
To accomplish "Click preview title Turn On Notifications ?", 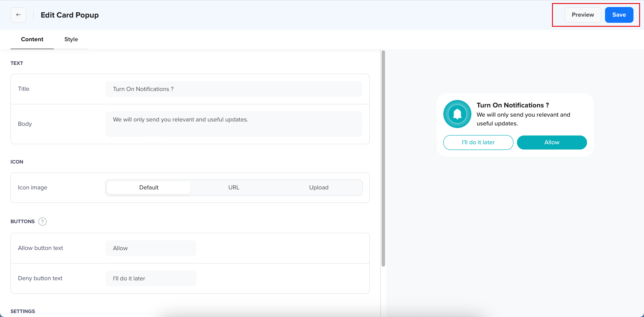I will click(513, 105).
